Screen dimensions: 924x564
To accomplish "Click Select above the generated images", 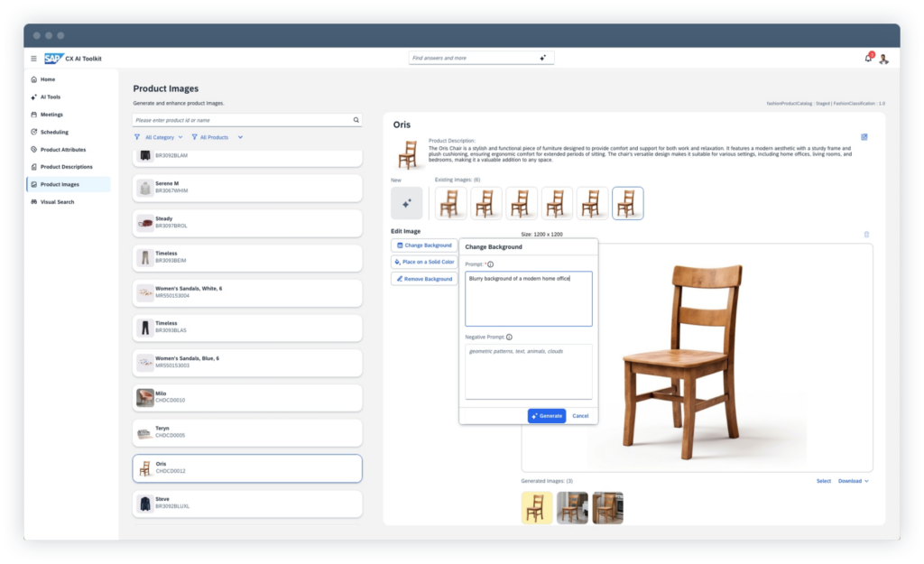I will 822,481.
